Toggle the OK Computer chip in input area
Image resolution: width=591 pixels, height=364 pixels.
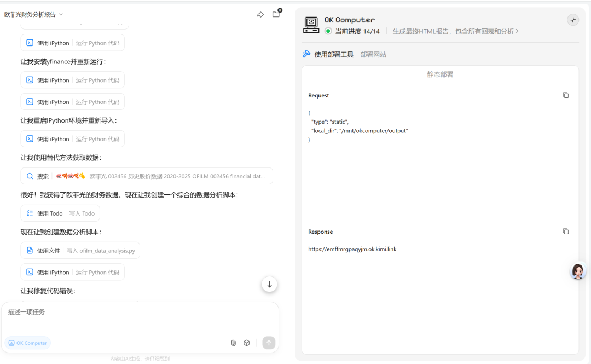[x=27, y=343]
